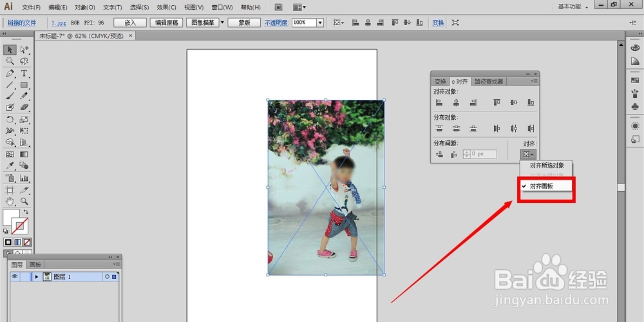Select the Symbol Sprayer tool
Viewport: 644px width, 322px height.
pos(10,178)
